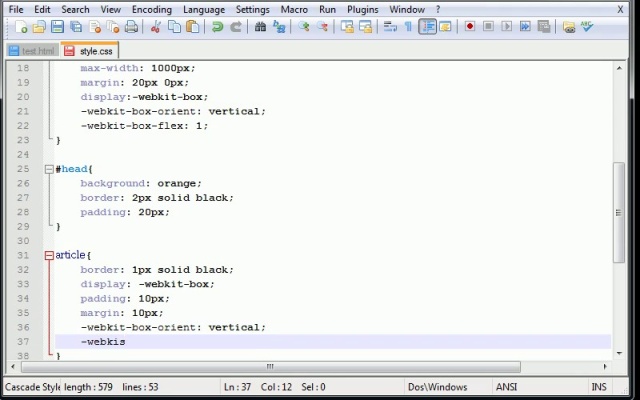Stop macro recording square button

tap(488, 27)
